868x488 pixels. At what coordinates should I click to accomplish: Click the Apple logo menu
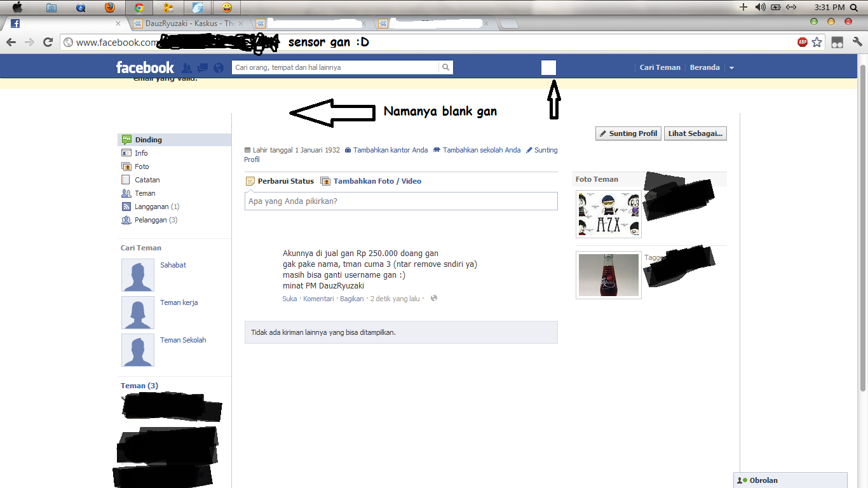(x=18, y=8)
